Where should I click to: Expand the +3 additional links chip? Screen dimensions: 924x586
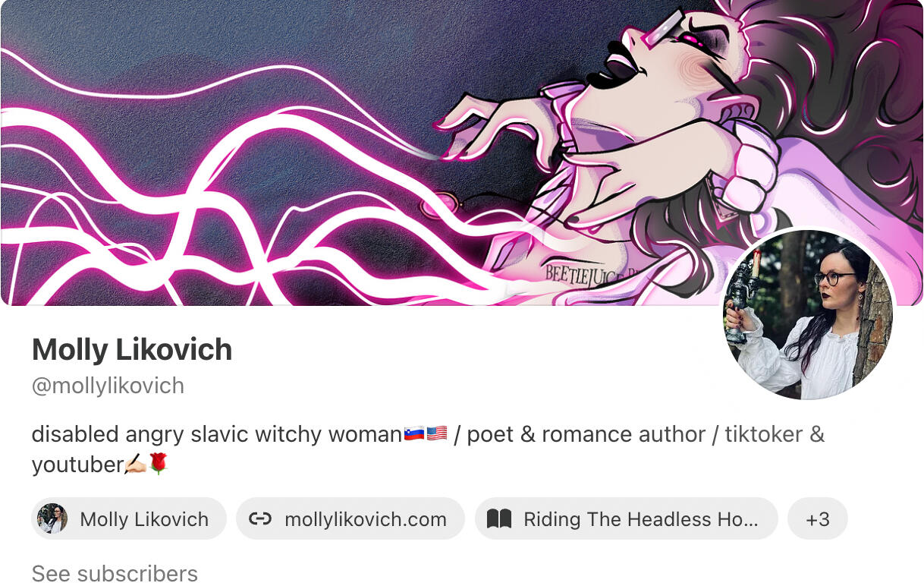pos(817,519)
